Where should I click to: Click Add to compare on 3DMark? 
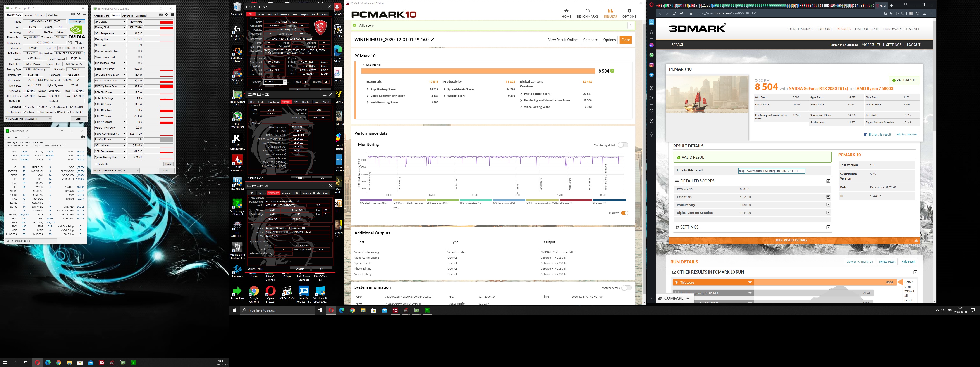[x=906, y=134]
